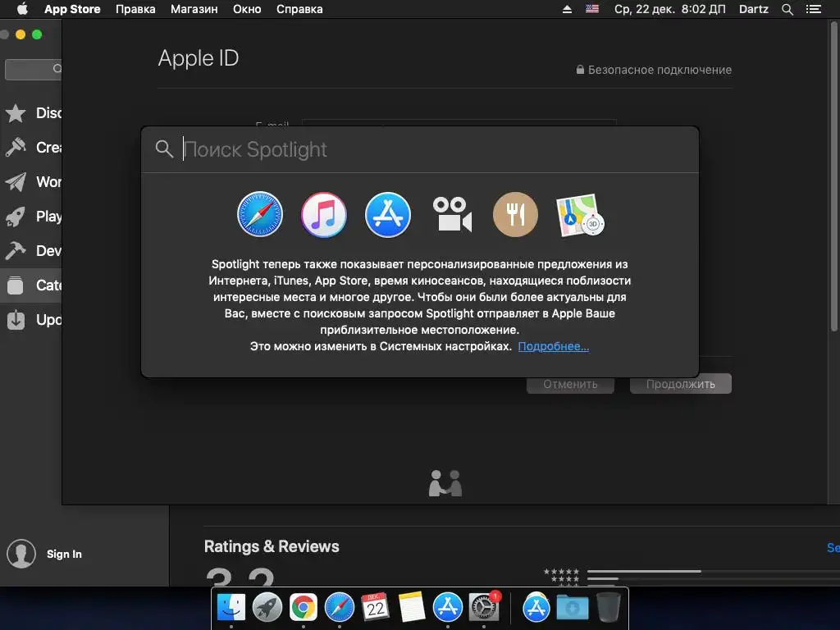Select the Updates download icon in sidebar
840x630 pixels.
(16, 320)
